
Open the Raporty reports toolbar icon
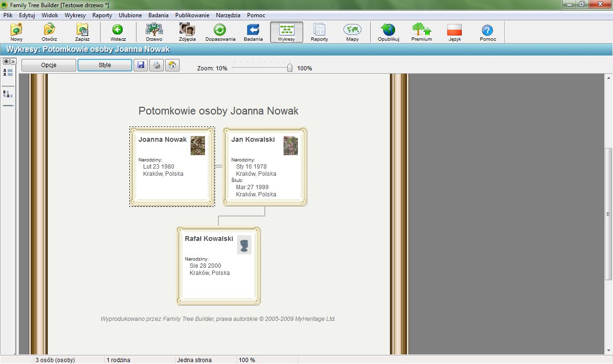tap(319, 32)
